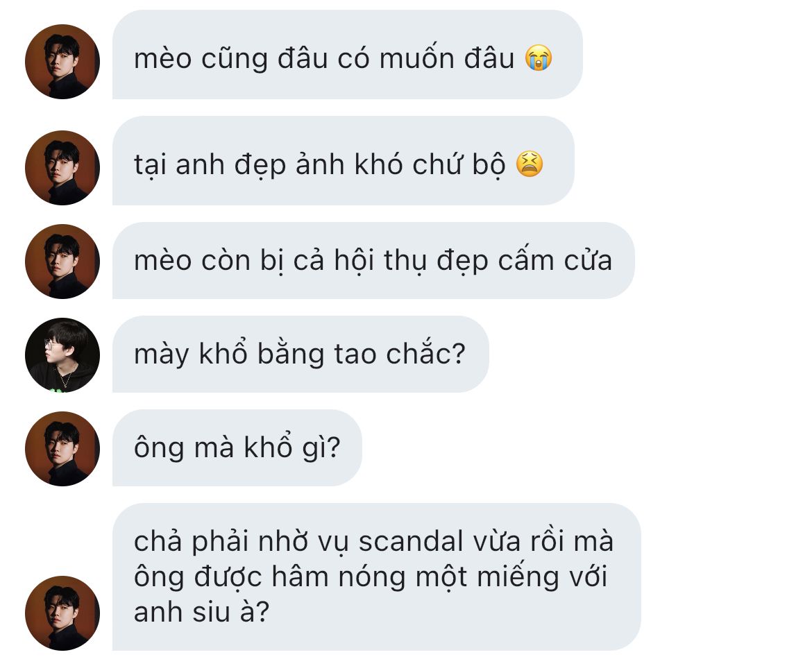The height and width of the screenshot is (657, 812).
Task: Click the word 'scandal' in last message
Action: (410, 542)
